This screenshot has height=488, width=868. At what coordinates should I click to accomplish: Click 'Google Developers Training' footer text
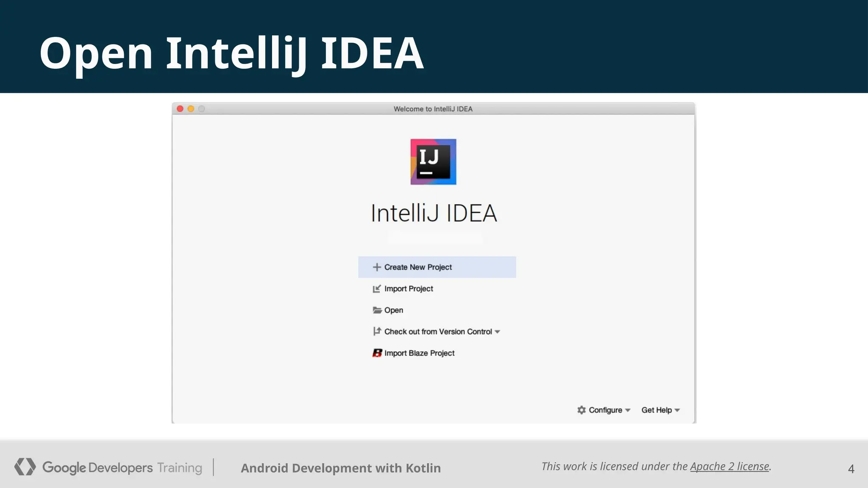coord(122,468)
